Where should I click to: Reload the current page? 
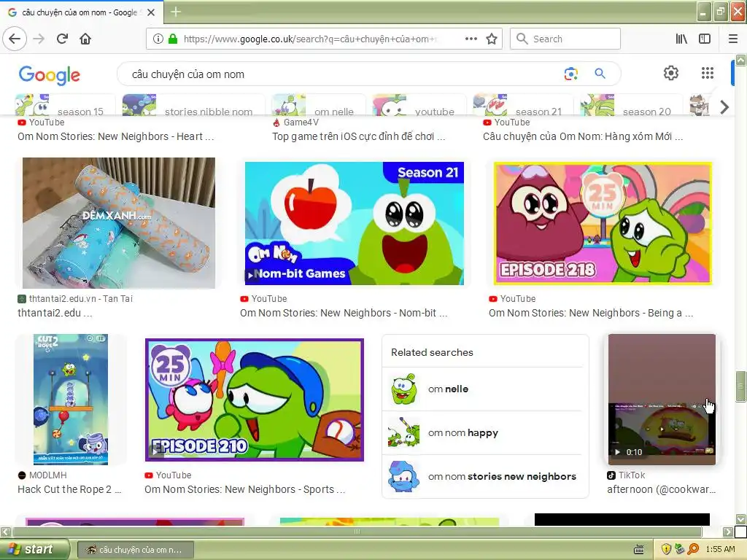pos(62,39)
